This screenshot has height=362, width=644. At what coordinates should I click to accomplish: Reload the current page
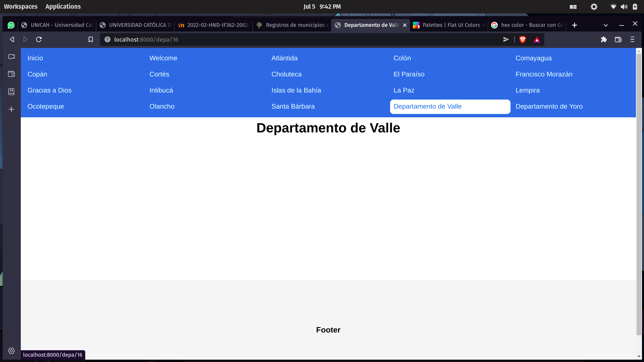[39, 39]
